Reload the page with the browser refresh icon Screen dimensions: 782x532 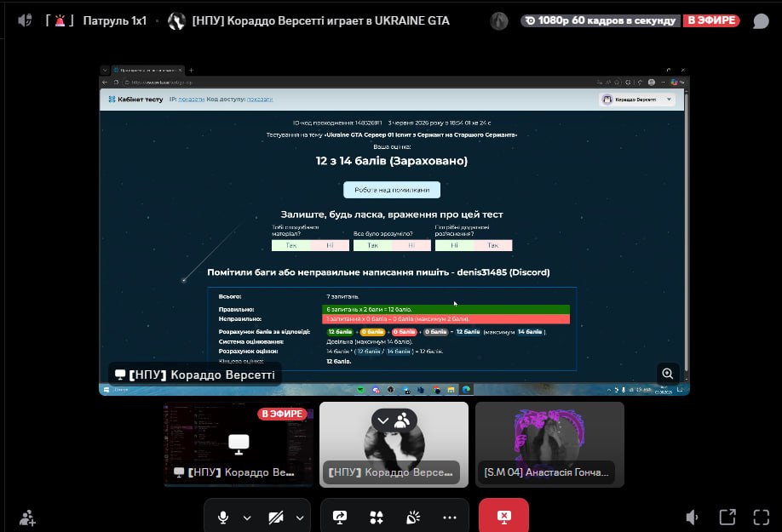(116, 83)
